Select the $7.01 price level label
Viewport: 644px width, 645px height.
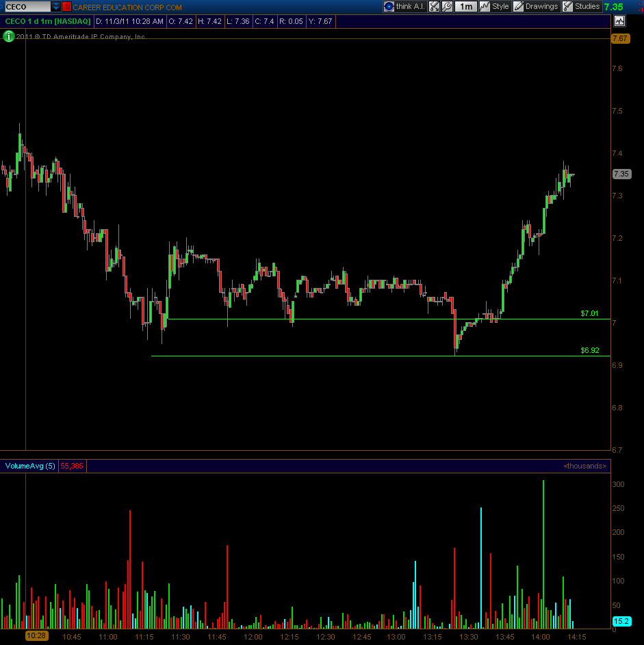pyautogui.click(x=589, y=313)
